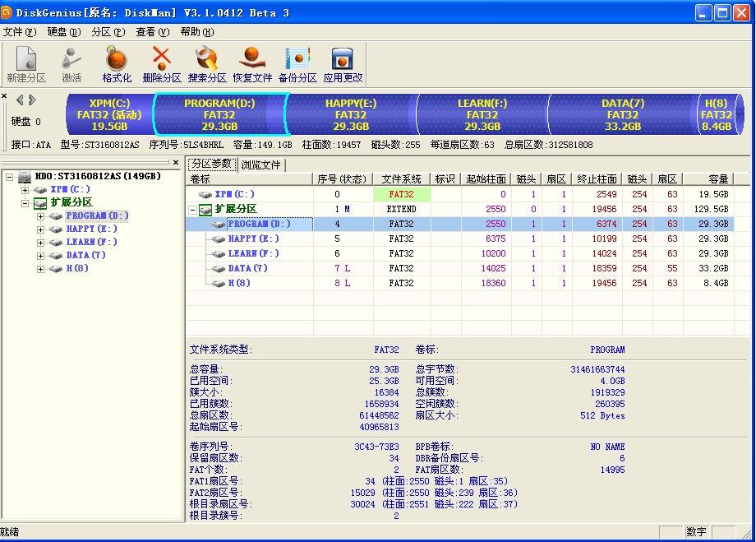
Task: Expand XPM (C:) in the left tree
Action: [x=25, y=190]
